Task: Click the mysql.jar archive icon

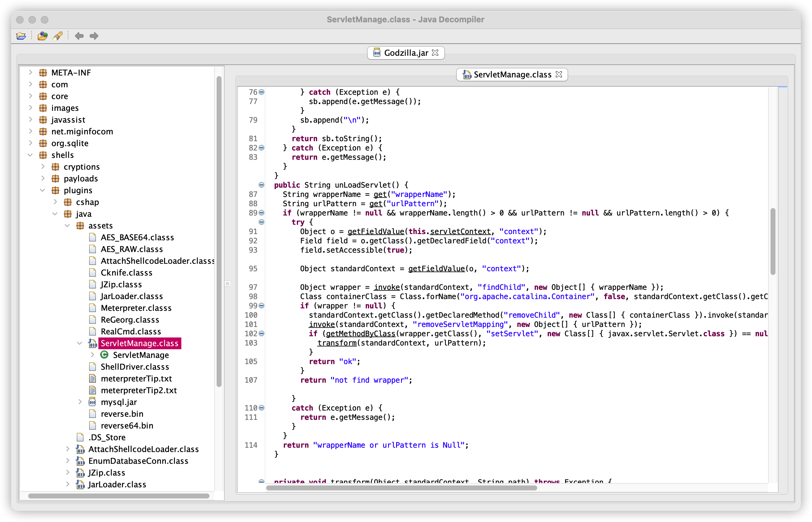Action: pyautogui.click(x=92, y=402)
